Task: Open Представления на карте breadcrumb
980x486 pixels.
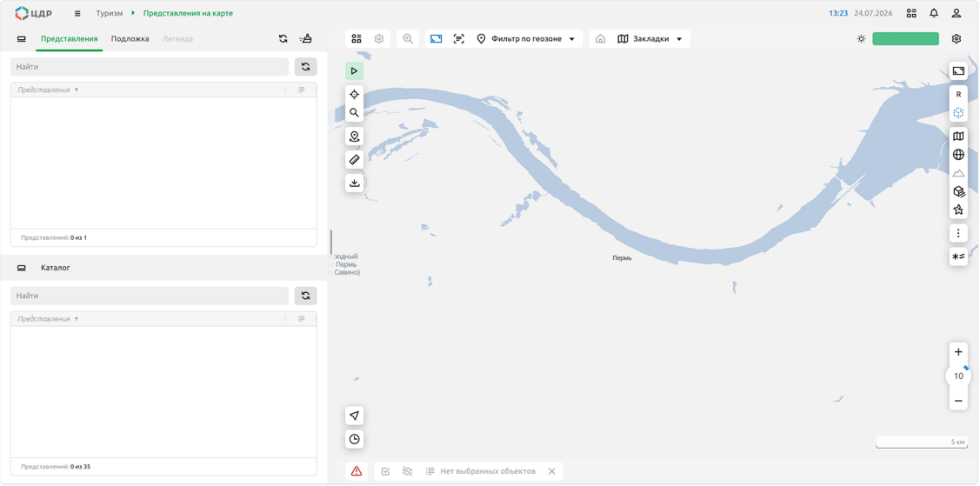Action: tap(188, 13)
